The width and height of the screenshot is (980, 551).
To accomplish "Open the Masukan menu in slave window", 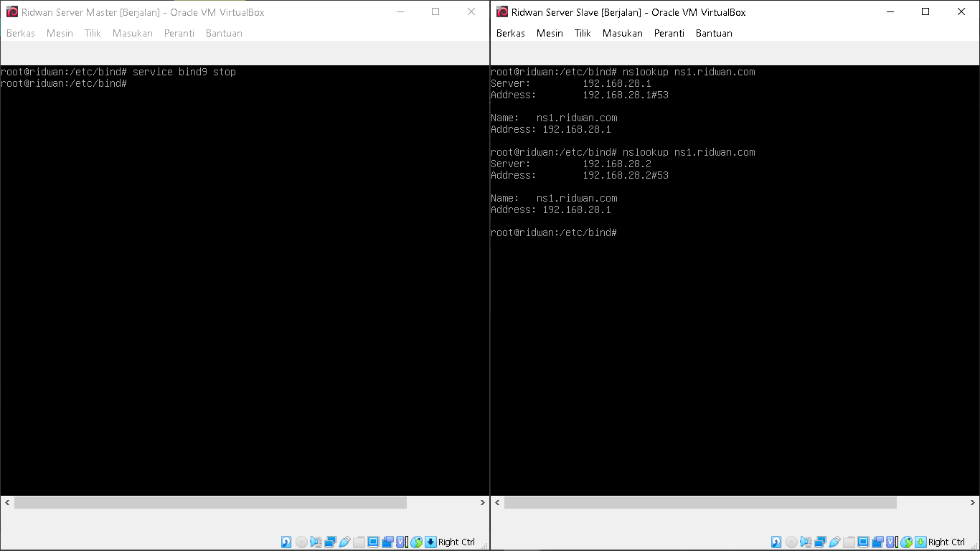I will click(622, 33).
